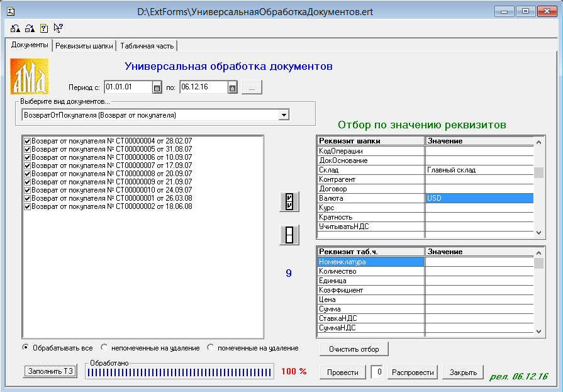The image size is (563, 392).
Task: Select the 'СтавкаНДС' row
Action: (x=425, y=318)
